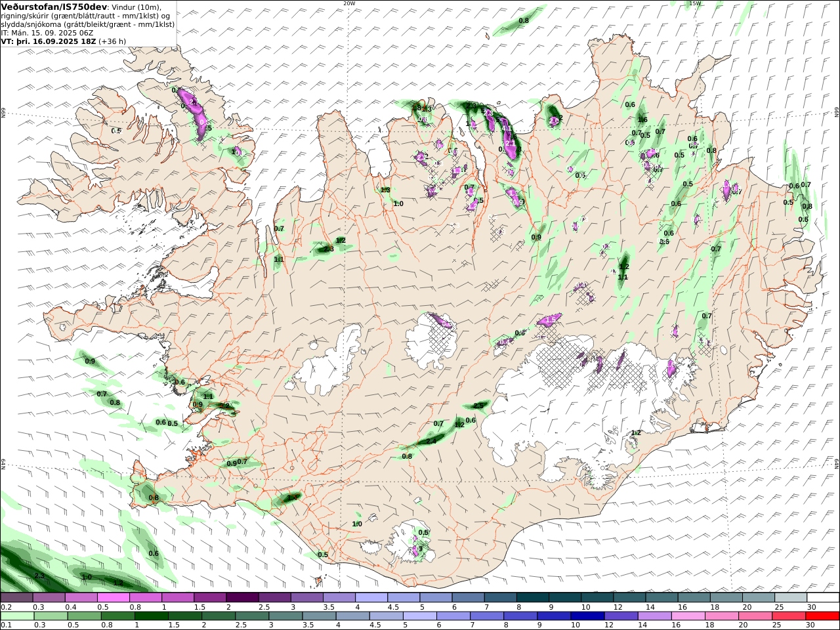Click the valid time 'VT: þri. 16.09.2025 18Z'
Image resolution: width=840 pixels, height=630 pixels.
pos(49,41)
